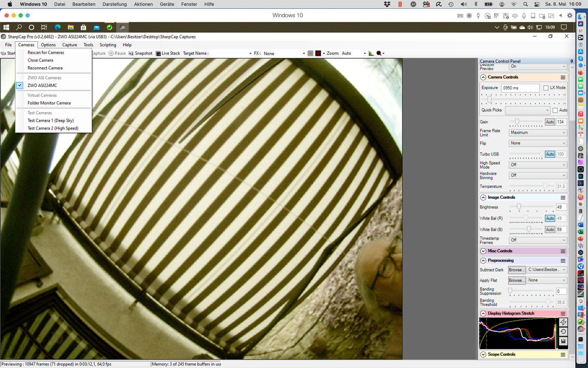Open the Scripting menu
Screen dimensions: 588x368
tap(108, 45)
